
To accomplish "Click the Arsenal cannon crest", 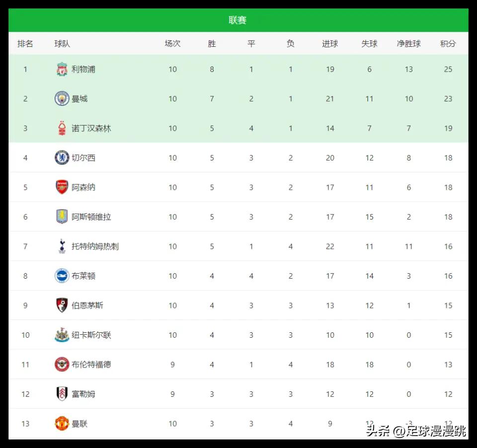I will coord(62,187).
